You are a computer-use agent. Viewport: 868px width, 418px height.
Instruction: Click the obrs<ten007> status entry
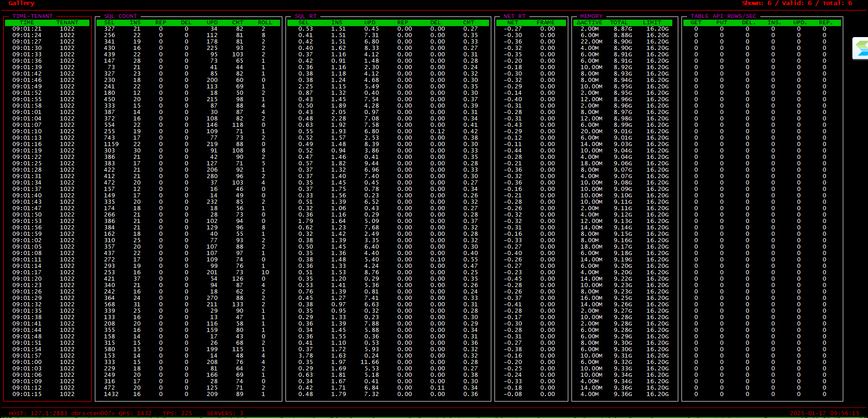(93, 413)
